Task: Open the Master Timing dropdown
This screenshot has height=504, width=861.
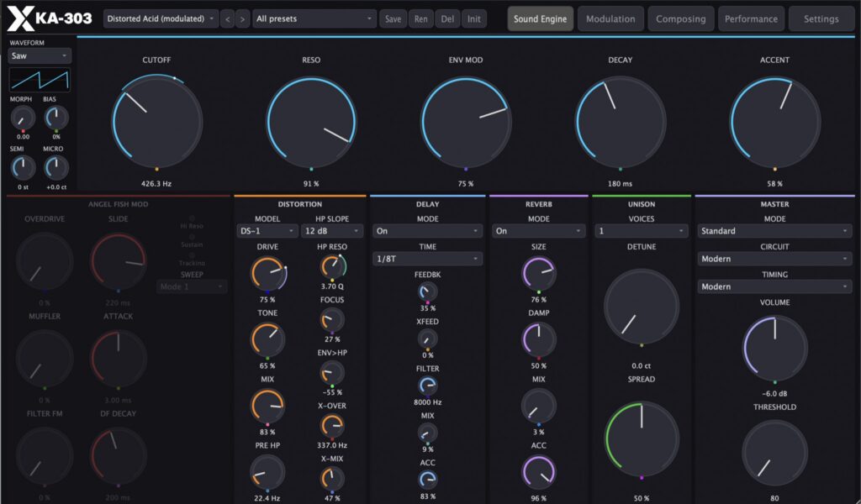Action: (774, 286)
